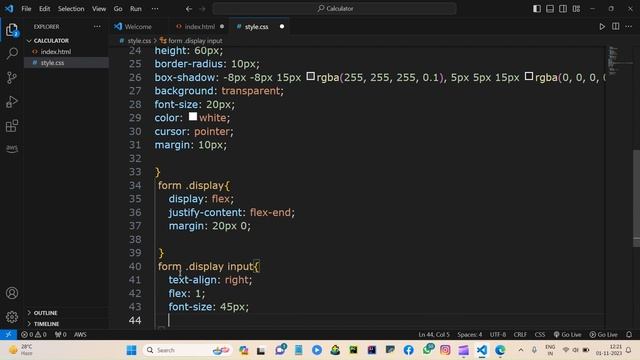640x360 pixels.
Task: Open the Accounts menu
Action: [12, 293]
